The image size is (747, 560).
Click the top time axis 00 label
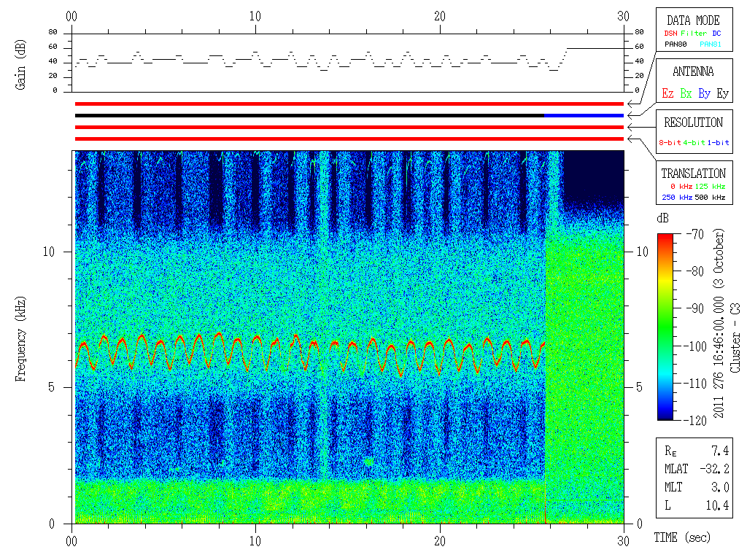click(71, 17)
